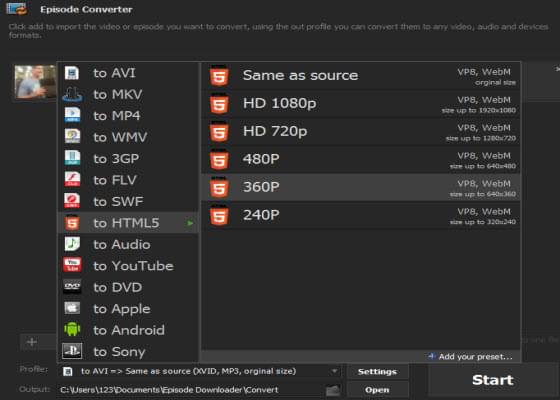Screen dimensions: 560x400
Task: Choose the to MKV format
Action: [x=128, y=94]
